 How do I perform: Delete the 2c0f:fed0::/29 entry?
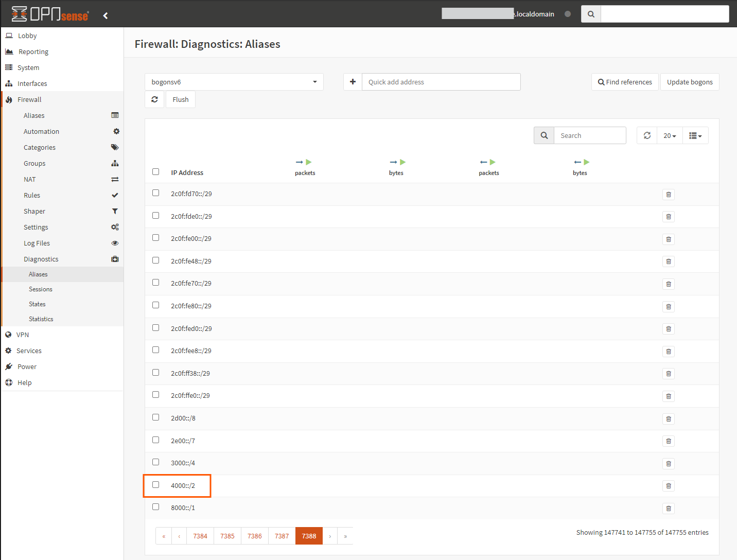coord(669,329)
